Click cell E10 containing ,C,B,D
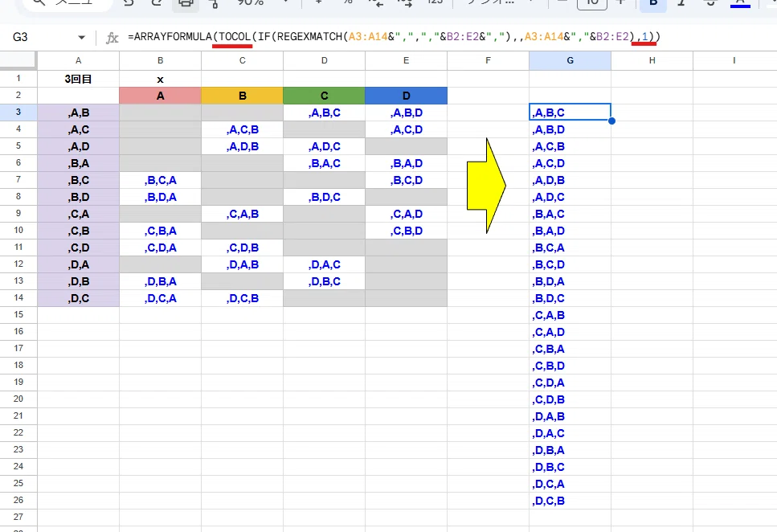Viewport: 777px width, 532px height. point(406,231)
